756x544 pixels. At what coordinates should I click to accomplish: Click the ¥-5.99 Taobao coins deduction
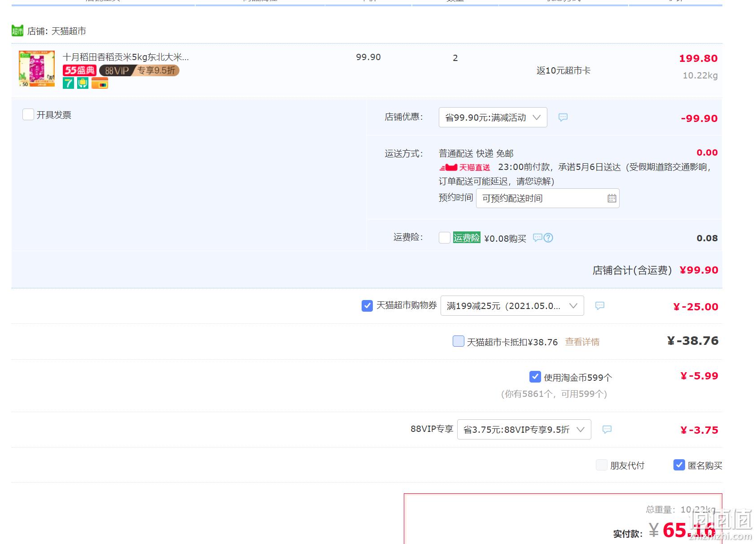699,376
